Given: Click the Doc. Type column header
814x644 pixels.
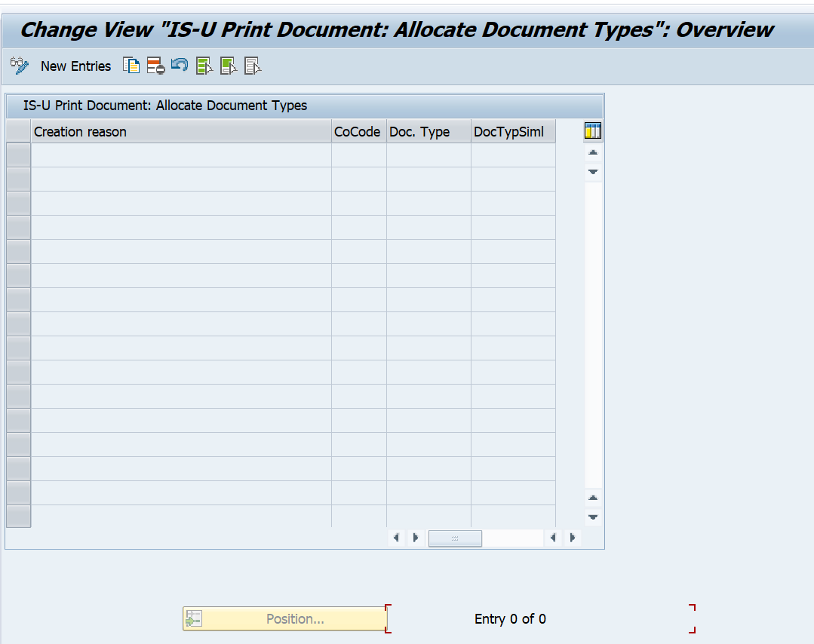Looking at the screenshot, I should click(x=429, y=132).
